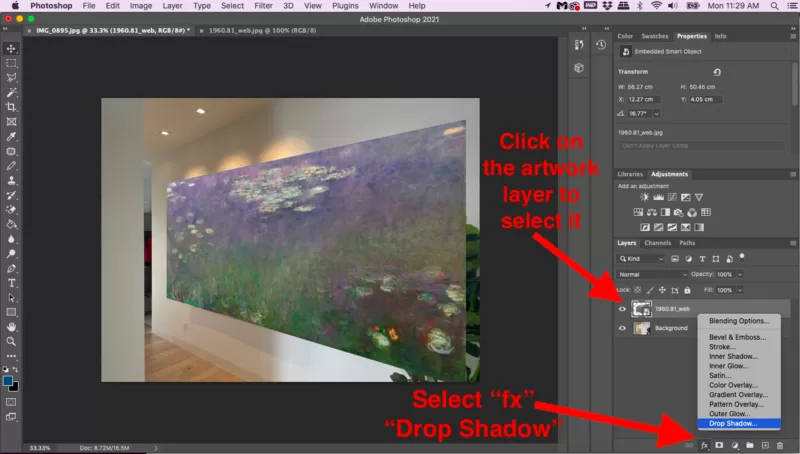The image size is (800, 454).
Task: Select the Zoom tool
Action: (x=11, y=342)
